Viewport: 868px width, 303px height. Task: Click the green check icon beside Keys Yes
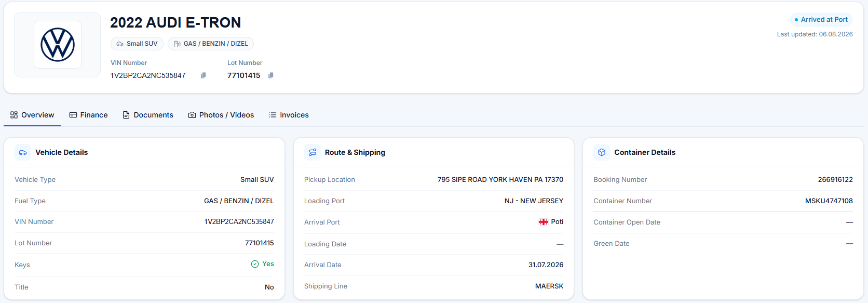click(255, 264)
